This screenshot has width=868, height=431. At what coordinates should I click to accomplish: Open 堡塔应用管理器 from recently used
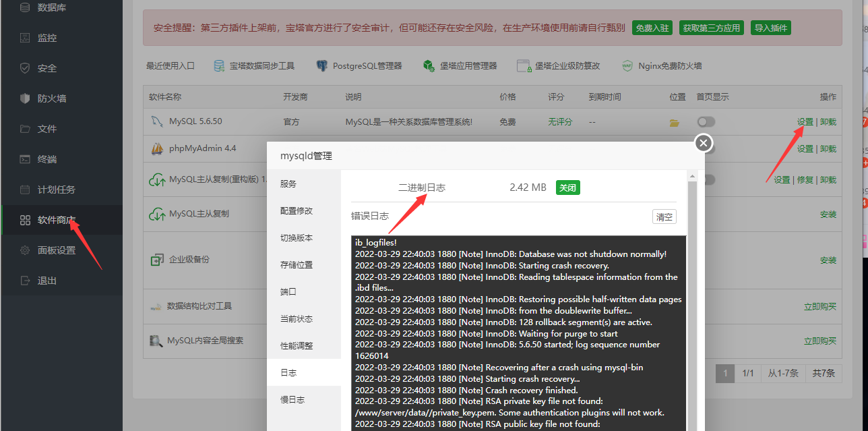[460, 65]
